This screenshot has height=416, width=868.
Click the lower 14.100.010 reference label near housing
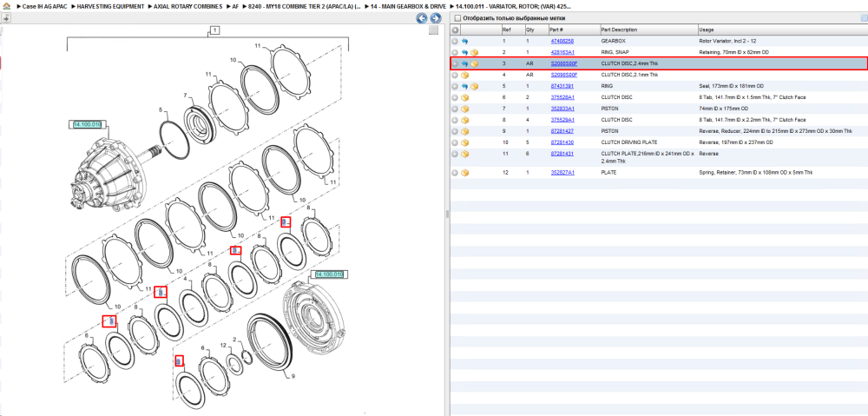click(x=329, y=274)
